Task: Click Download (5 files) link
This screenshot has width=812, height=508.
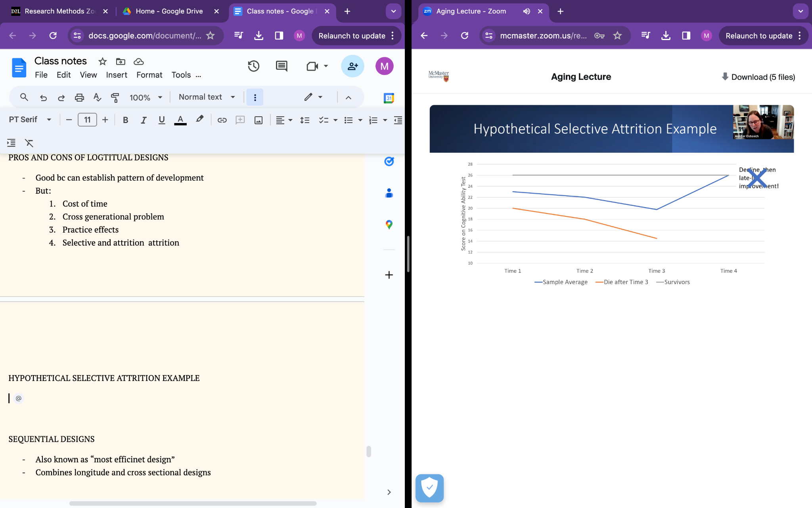Action: 758,77
